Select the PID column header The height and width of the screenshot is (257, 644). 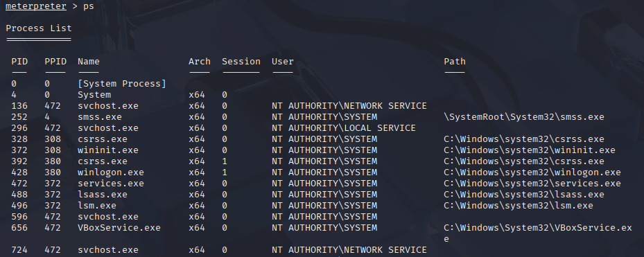coord(19,62)
